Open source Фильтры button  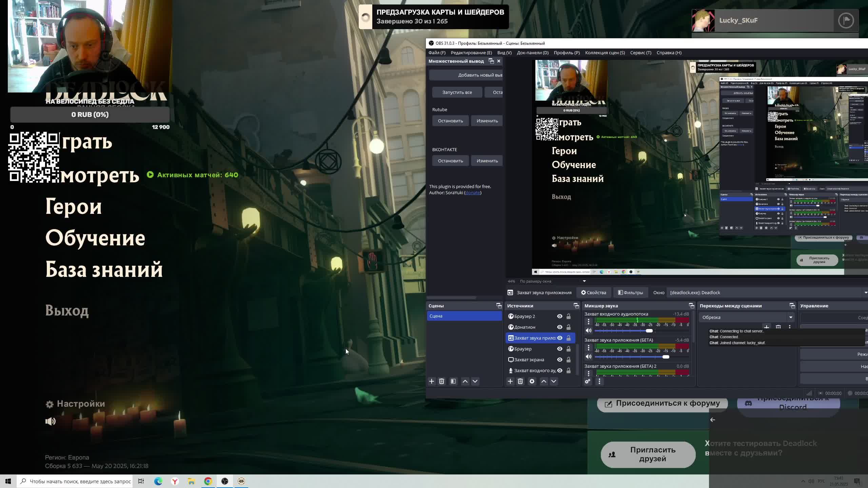pyautogui.click(x=630, y=292)
